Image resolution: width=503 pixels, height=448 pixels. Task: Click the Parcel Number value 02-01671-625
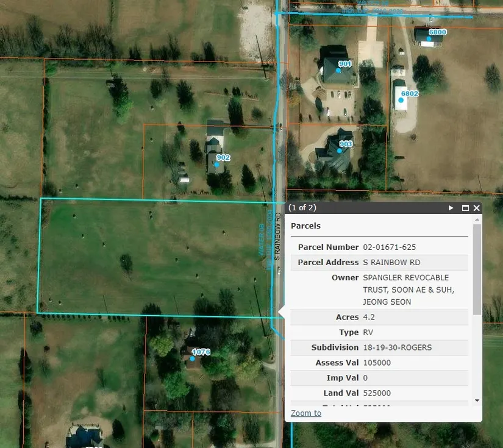point(389,247)
